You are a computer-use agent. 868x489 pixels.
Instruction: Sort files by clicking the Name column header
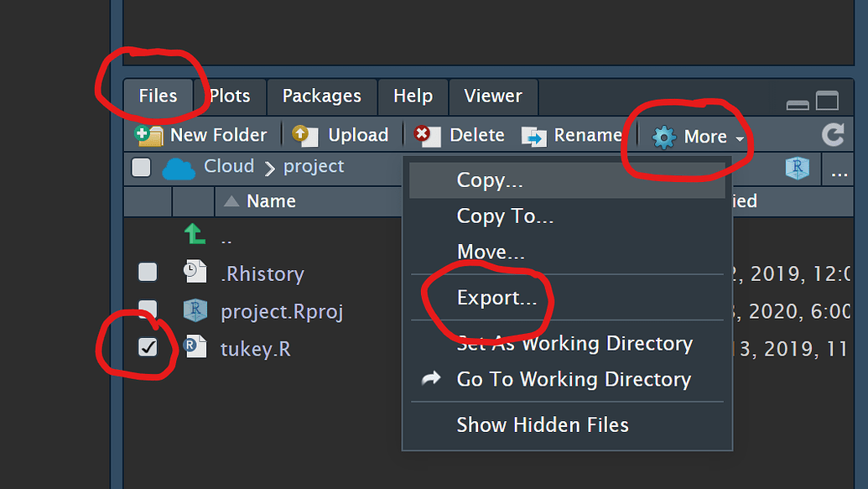point(270,200)
